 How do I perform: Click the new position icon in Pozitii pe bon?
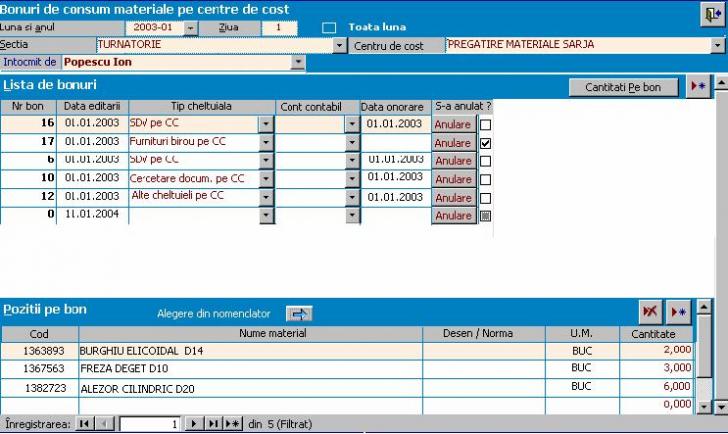[x=679, y=311]
